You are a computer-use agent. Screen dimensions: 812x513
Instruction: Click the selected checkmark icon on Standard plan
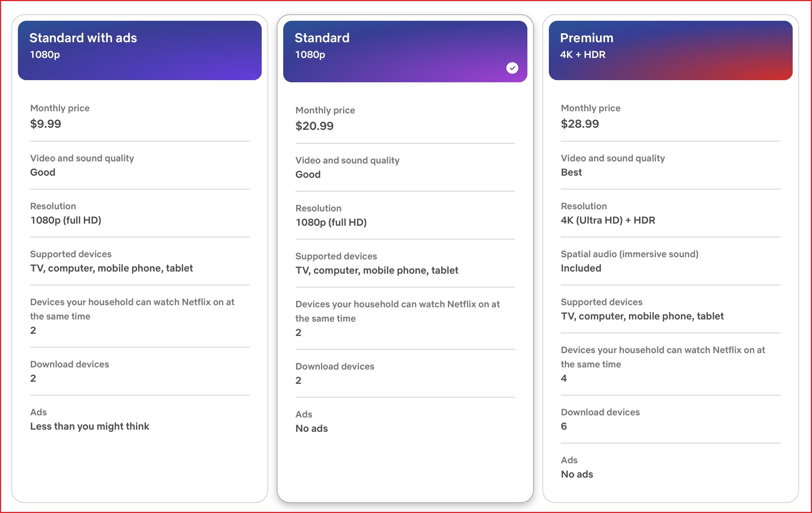tap(512, 68)
